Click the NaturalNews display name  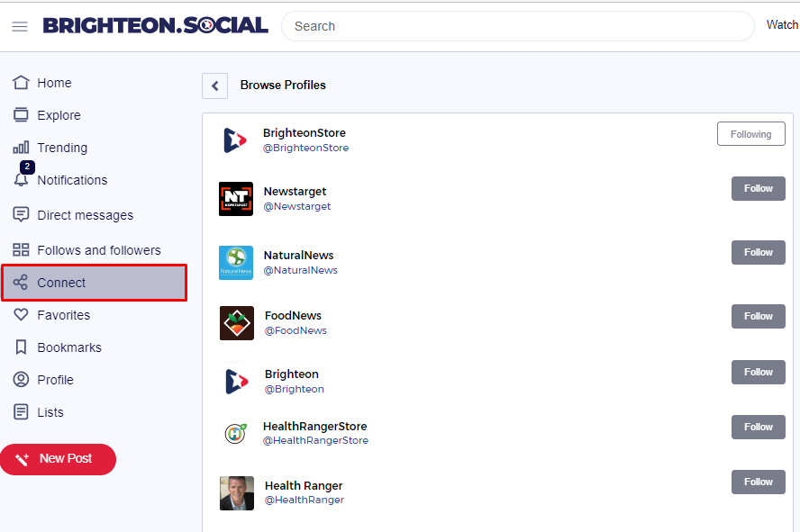click(x=298, y=256)
